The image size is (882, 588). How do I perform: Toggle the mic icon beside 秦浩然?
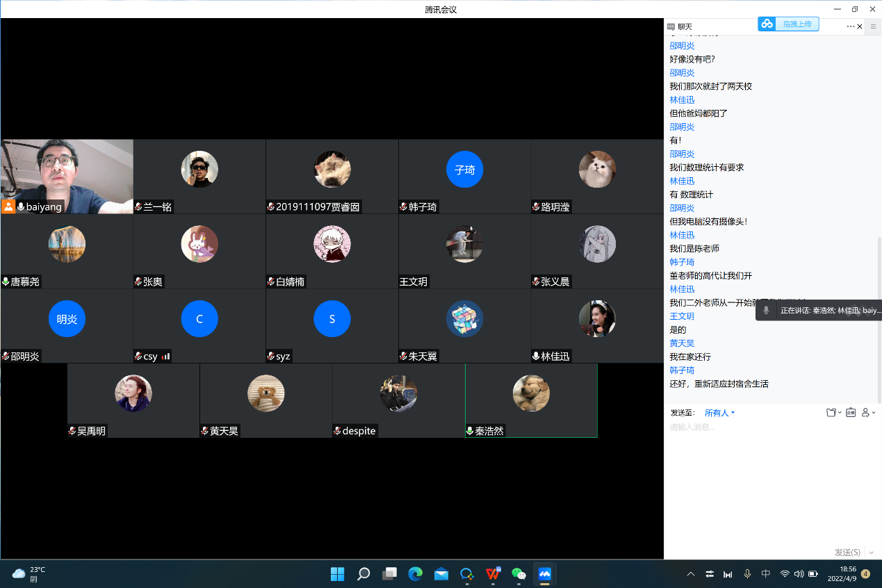(x=470, y=431)
